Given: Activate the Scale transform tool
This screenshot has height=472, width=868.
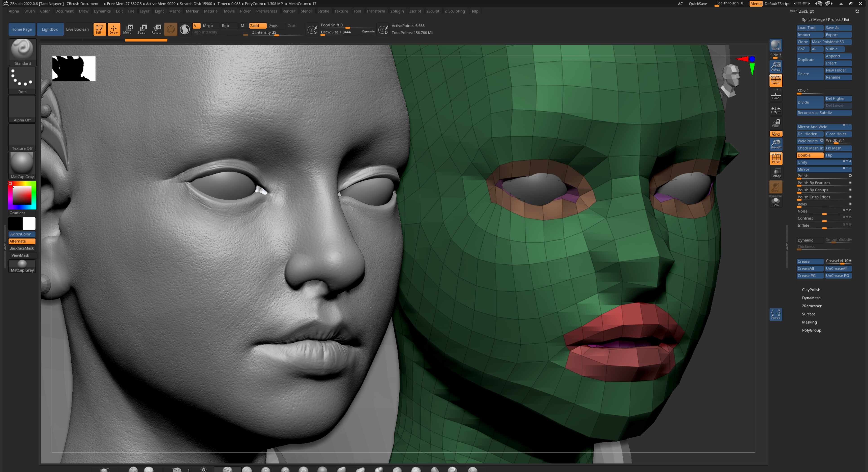Looking at the screenshot, I should [142, 29].
